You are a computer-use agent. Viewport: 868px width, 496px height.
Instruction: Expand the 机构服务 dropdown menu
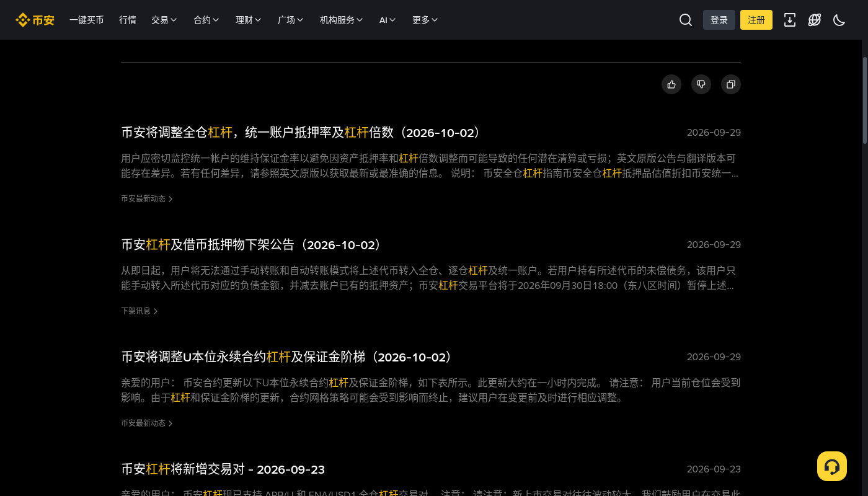tap(342, 20)
